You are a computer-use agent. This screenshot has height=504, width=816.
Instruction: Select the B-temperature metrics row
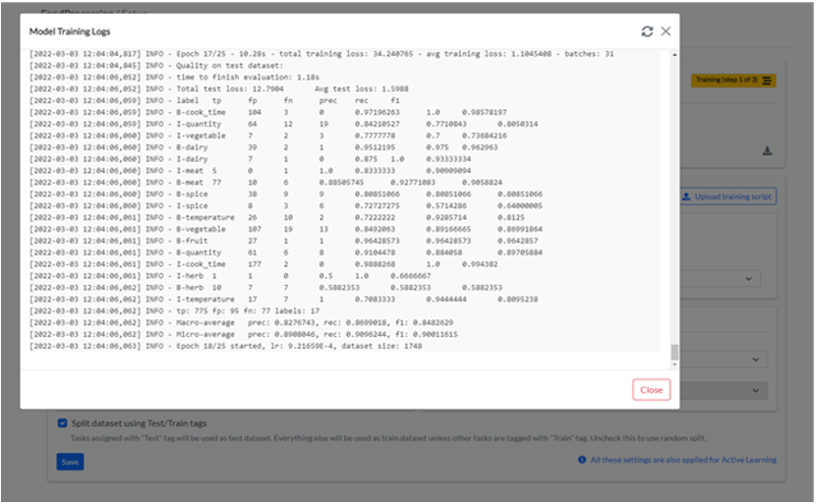click(277, 217)
